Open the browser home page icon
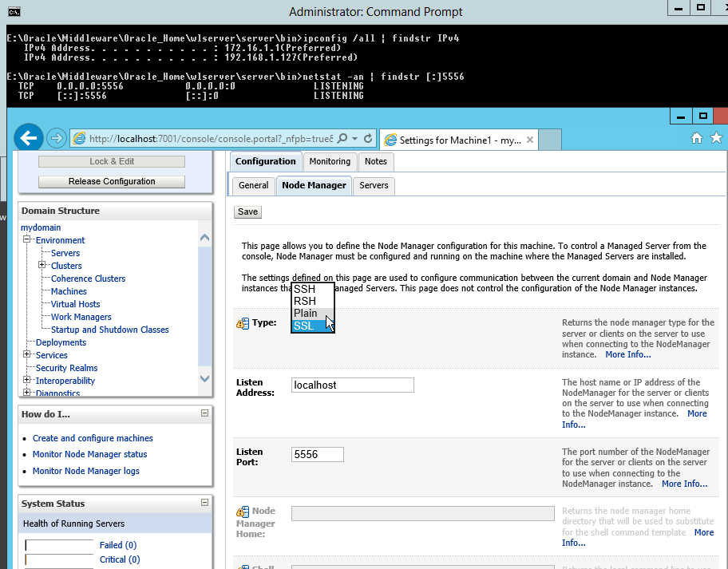Image resolution: width=728 pixels, height=569 pixels. [x=697, y=138]
